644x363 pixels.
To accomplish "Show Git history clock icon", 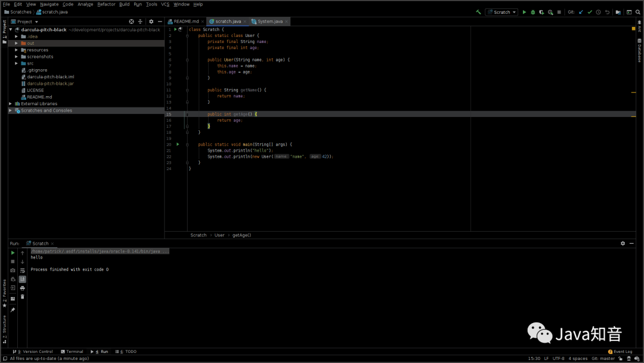I will [599, 12].
